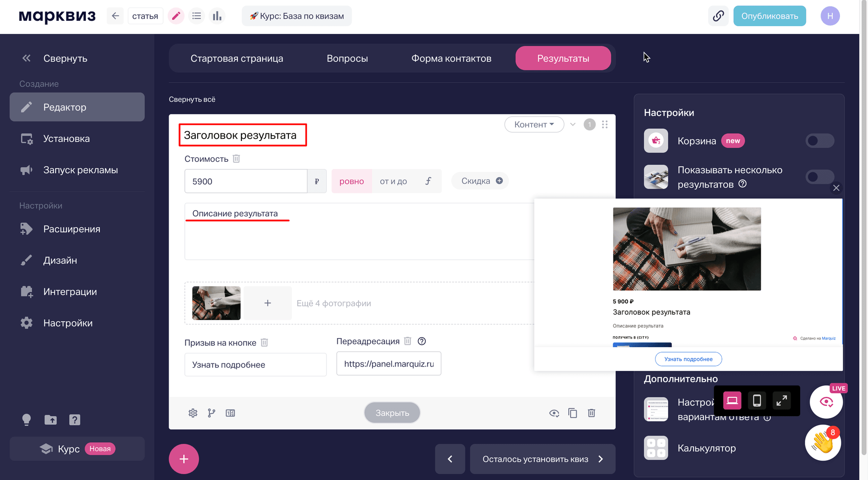
Task: Click the lightbulb idea icon
Action: pos(27,420)
